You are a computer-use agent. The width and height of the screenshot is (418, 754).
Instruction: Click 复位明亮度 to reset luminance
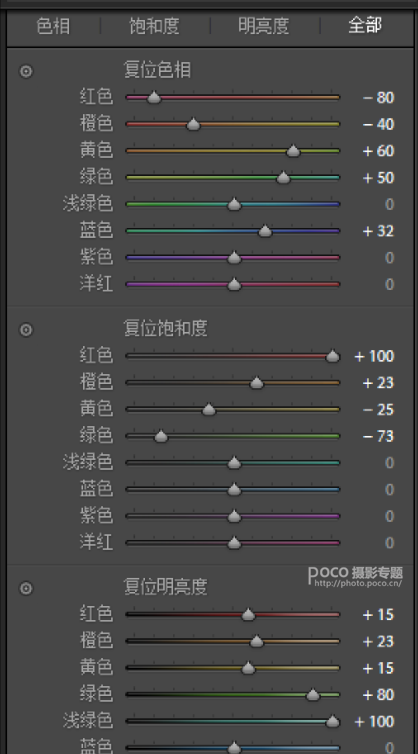165,587
